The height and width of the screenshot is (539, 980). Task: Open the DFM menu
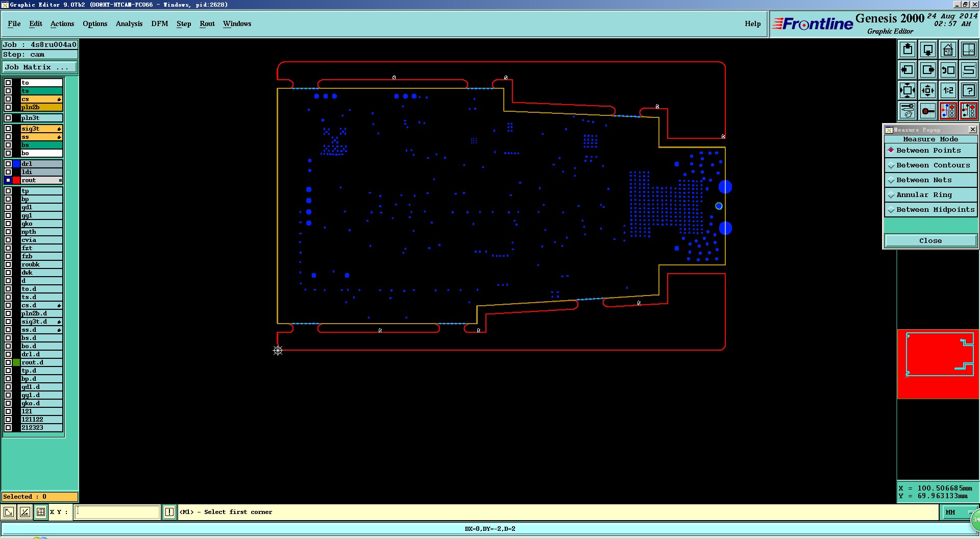(x=160, y=23)
